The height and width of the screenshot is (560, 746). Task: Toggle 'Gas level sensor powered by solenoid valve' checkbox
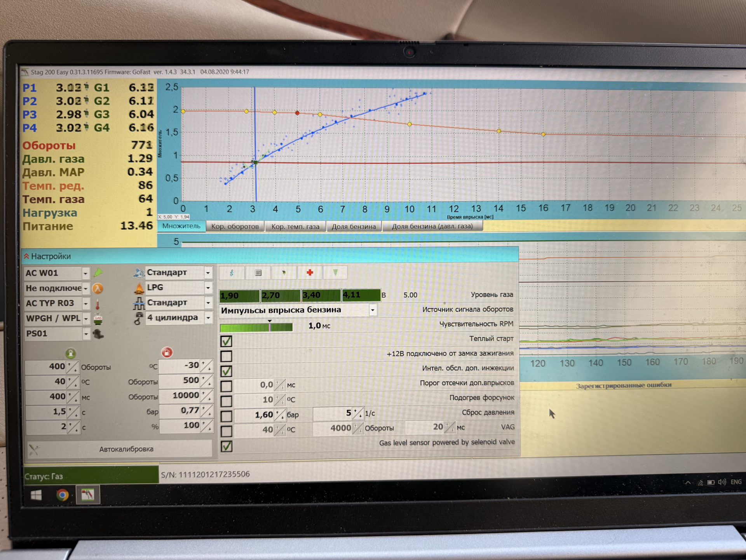(x=227, y=446)
